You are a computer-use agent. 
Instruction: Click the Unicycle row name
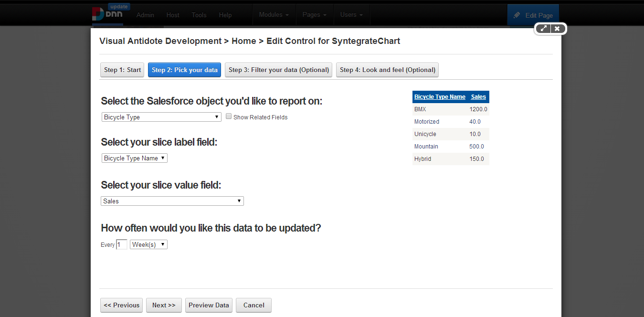pyautogui.click(x=425, y=134)
